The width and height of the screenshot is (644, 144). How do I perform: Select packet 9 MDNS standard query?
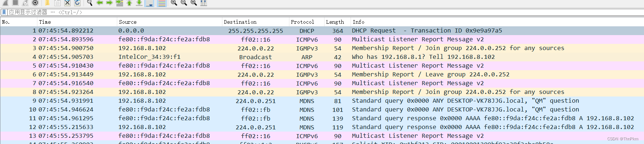point(322,101)
